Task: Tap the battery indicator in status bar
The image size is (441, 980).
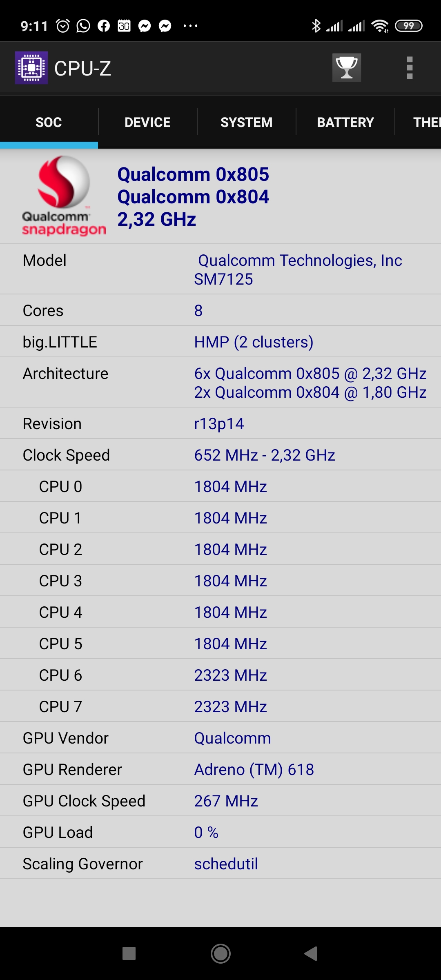Action: pyautogui.click(x=408, y=26)
